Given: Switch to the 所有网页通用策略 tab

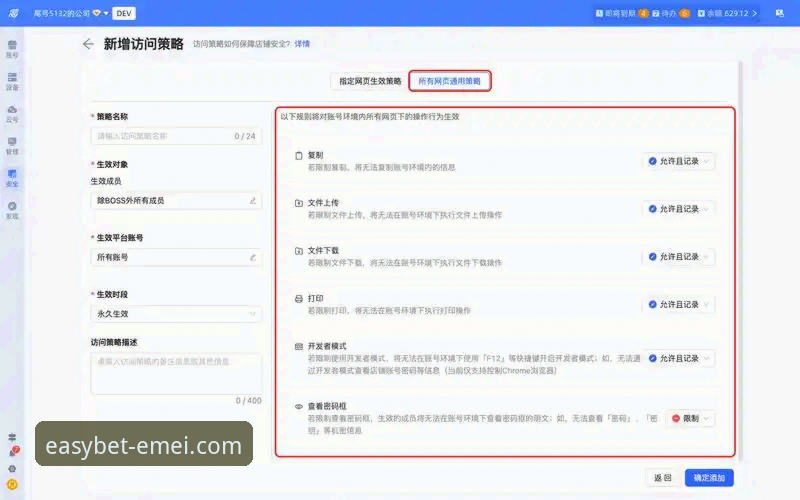Looking at the screenshot, I should tap(449, 81).
